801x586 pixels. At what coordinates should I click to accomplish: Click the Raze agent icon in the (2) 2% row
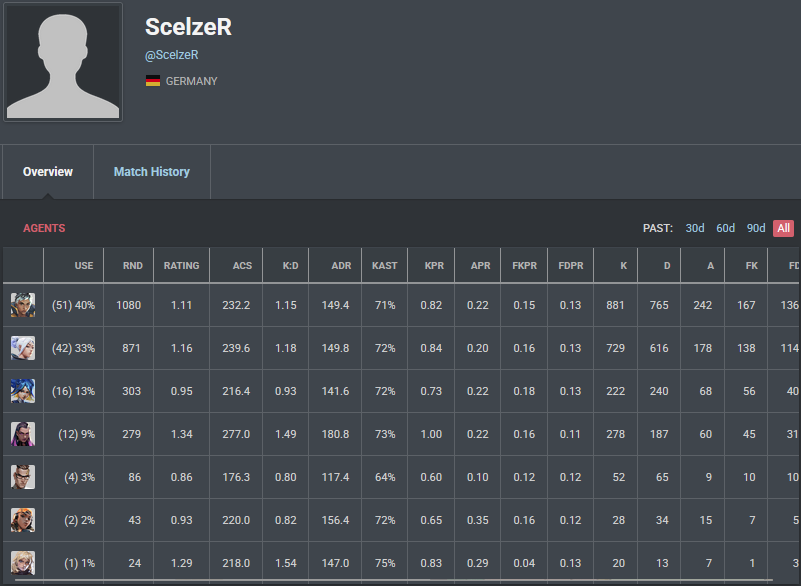point(23,520)
